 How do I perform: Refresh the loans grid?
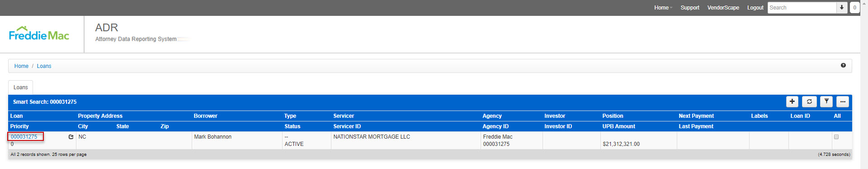[x=809, y=102]
